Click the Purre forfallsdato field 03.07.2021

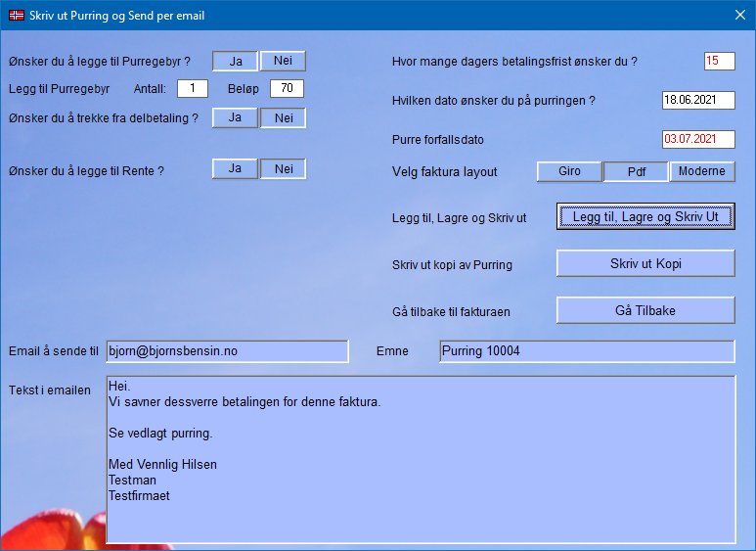click(x=698, y=139)
